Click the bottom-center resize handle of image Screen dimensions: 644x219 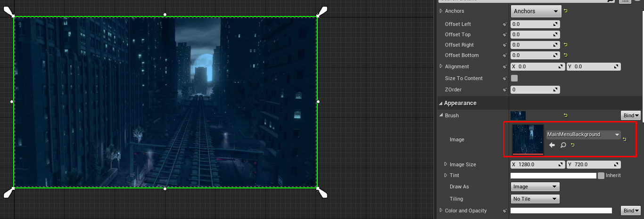(x=165, y=189)
